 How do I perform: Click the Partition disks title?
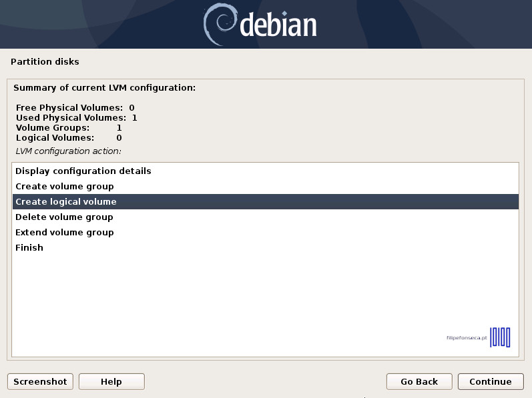[45, 62]
